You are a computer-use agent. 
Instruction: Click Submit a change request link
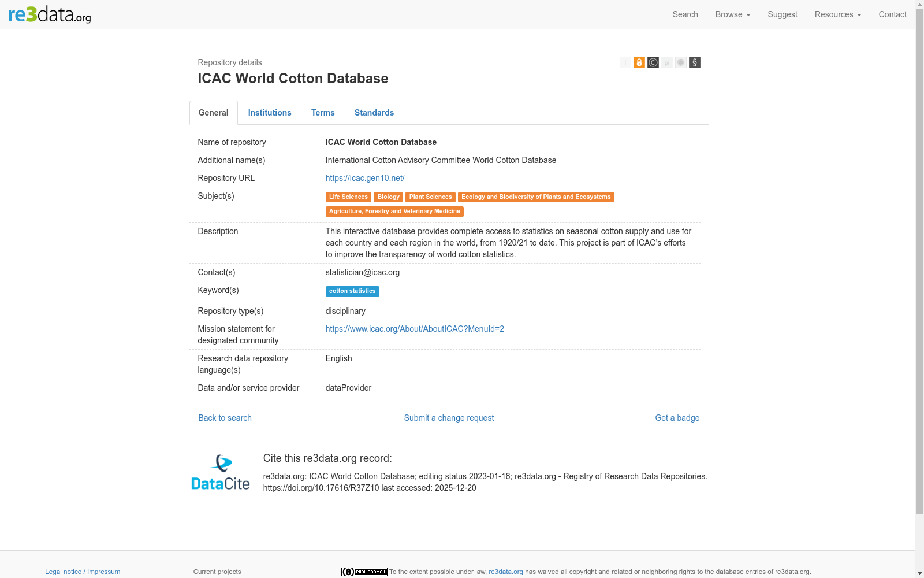click(x=449, y=418)
